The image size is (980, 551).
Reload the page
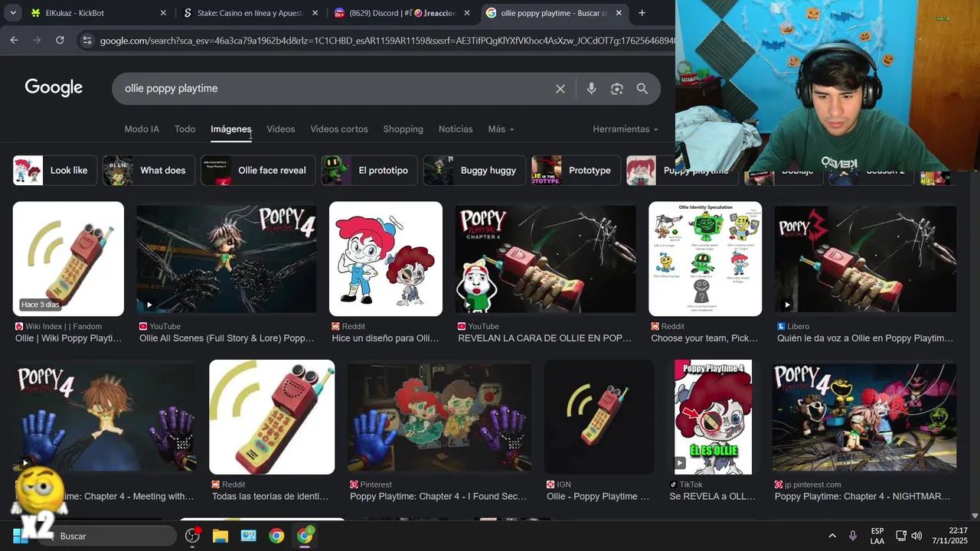tap(60, 40)
